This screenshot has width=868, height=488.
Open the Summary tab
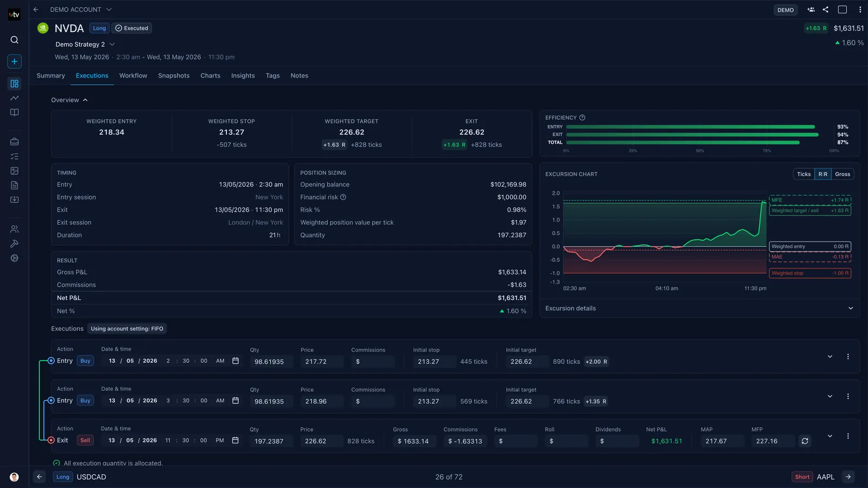50,75
